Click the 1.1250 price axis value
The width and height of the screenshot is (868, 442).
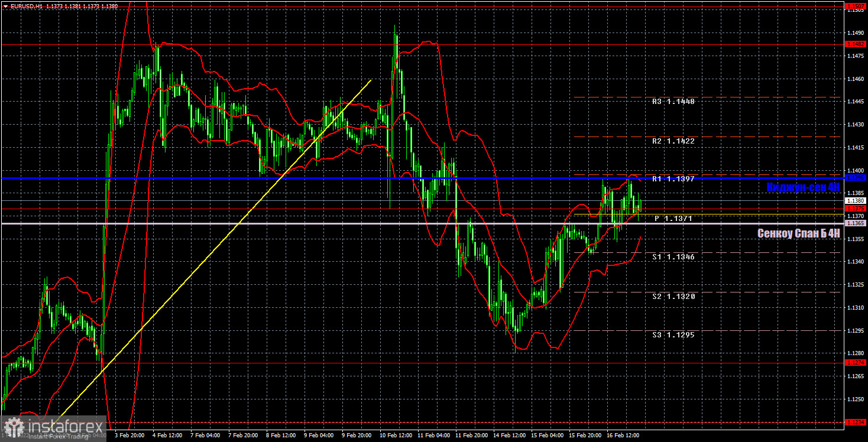[855, 399]
